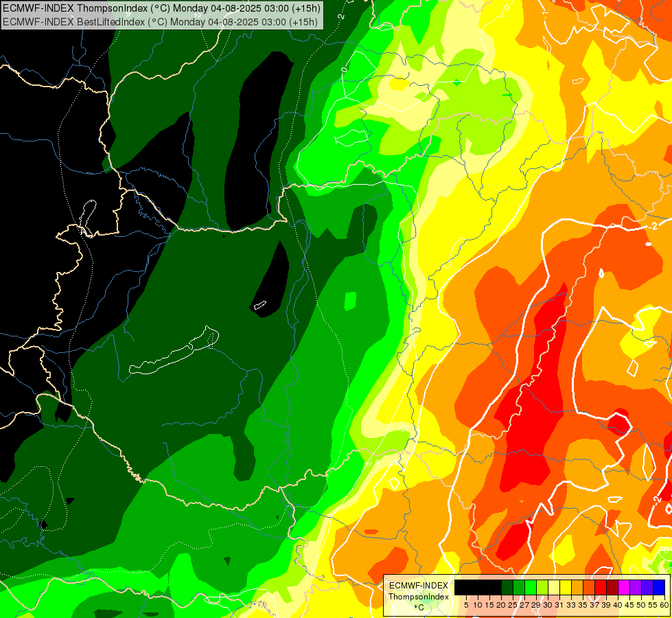
Task: Click the '°C' unit in the legend
Action: coord(419,607)
